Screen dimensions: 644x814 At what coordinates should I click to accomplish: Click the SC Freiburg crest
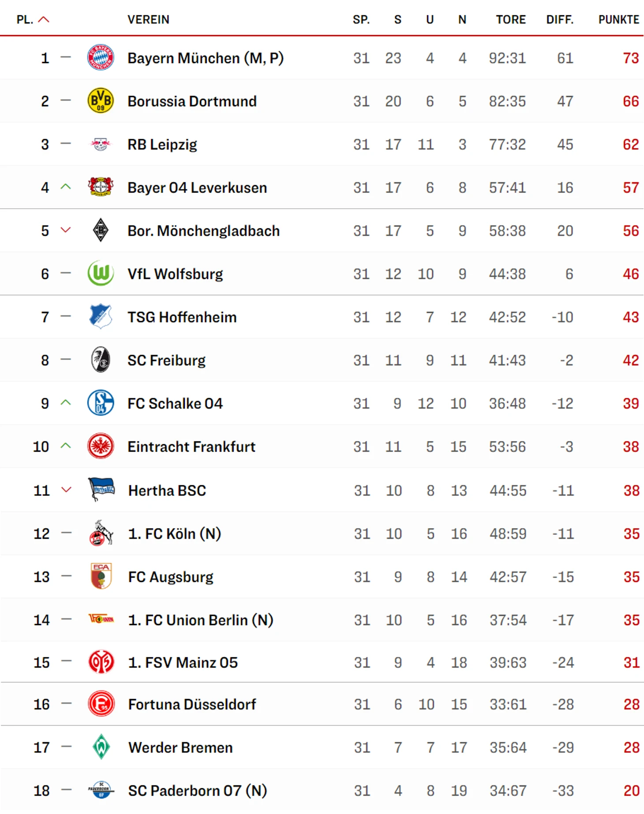(101, 360)
